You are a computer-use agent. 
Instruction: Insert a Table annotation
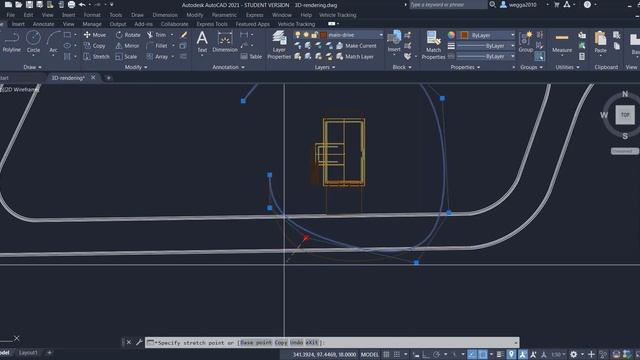coord(251,56)
